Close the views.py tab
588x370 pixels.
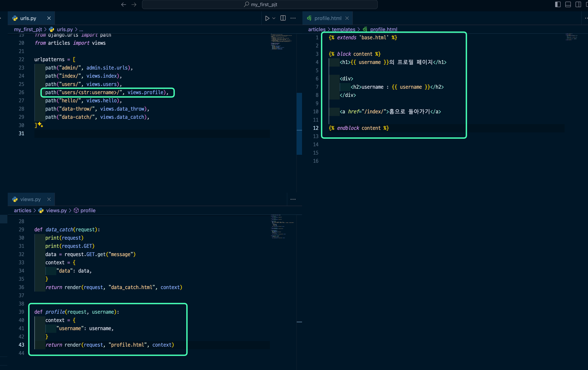point(49,199)
